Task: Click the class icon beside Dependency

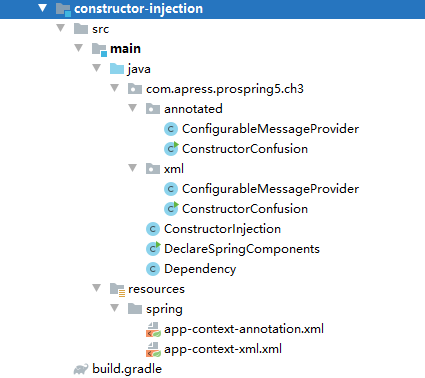Action: (x=153, y=269)
